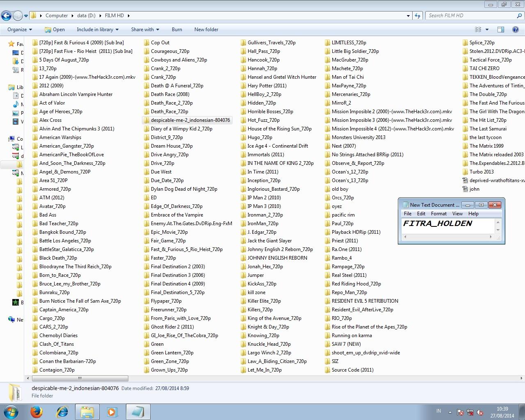This screenshot has height=420, width=525.
Task: Select the 13_720p folder icon
Action: click(x=35, y=68)
